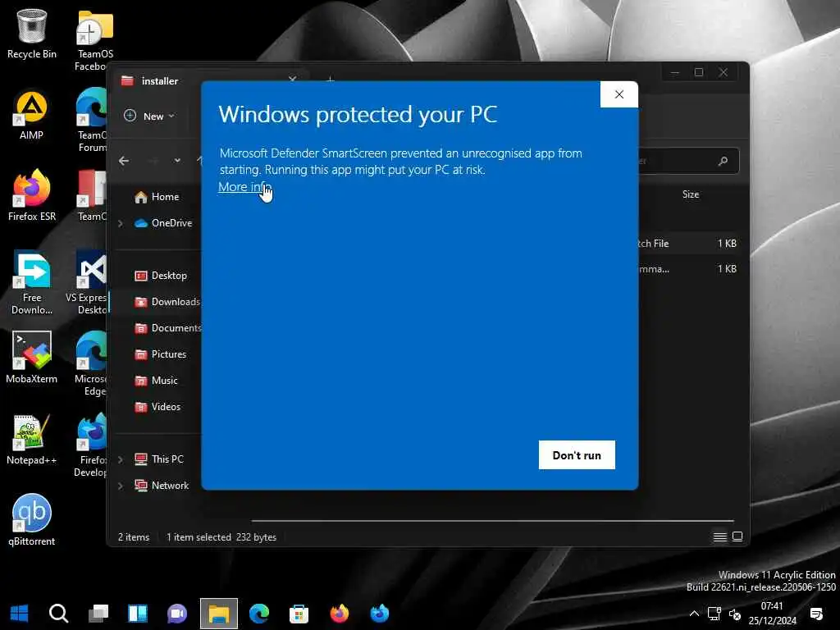
Task: Open Firefox Developer Edition on taskbar
Action: pos(379,614)
